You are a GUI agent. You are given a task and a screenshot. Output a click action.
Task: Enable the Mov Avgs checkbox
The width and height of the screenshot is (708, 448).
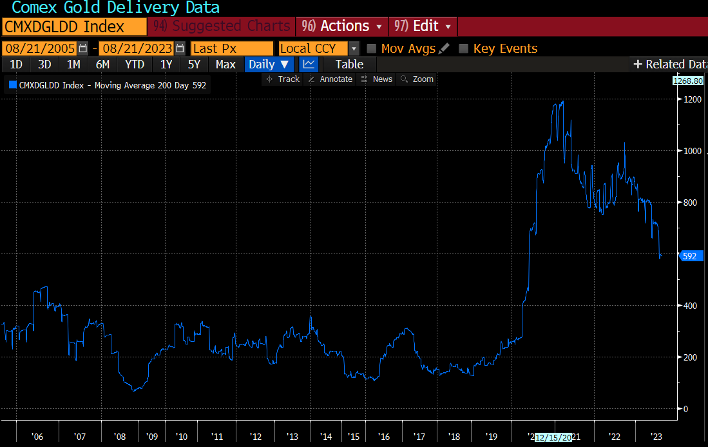coord(372,48)
